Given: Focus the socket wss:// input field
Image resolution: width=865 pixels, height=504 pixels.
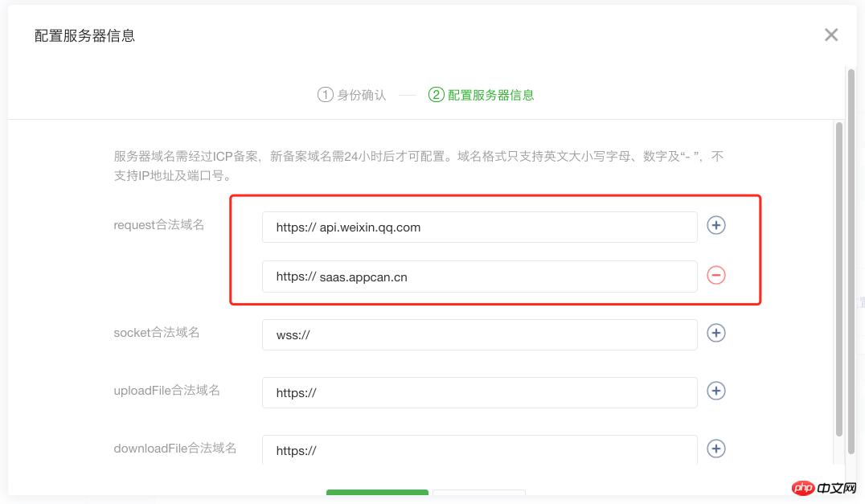Looking at the screenshot, I should point(479,335).
